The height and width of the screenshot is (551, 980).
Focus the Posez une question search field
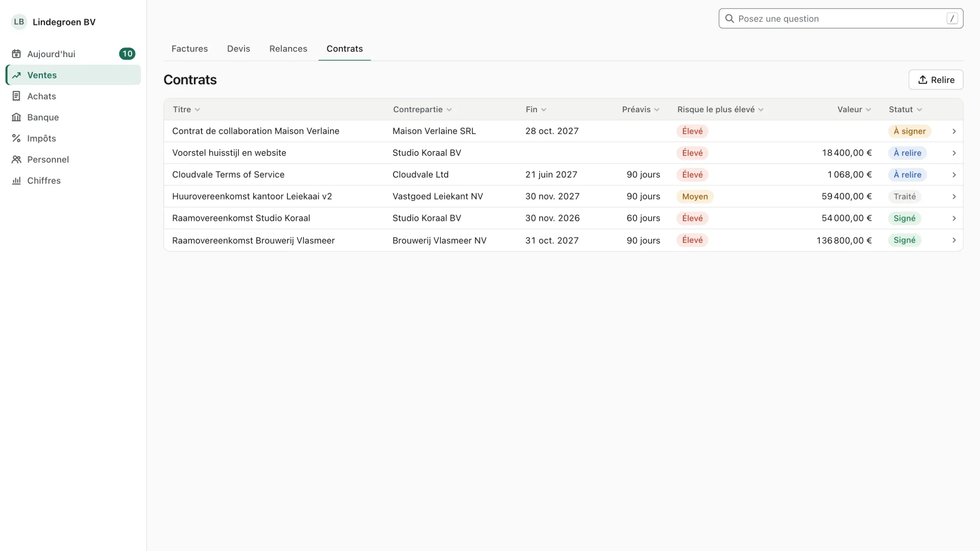click(841, 18)
